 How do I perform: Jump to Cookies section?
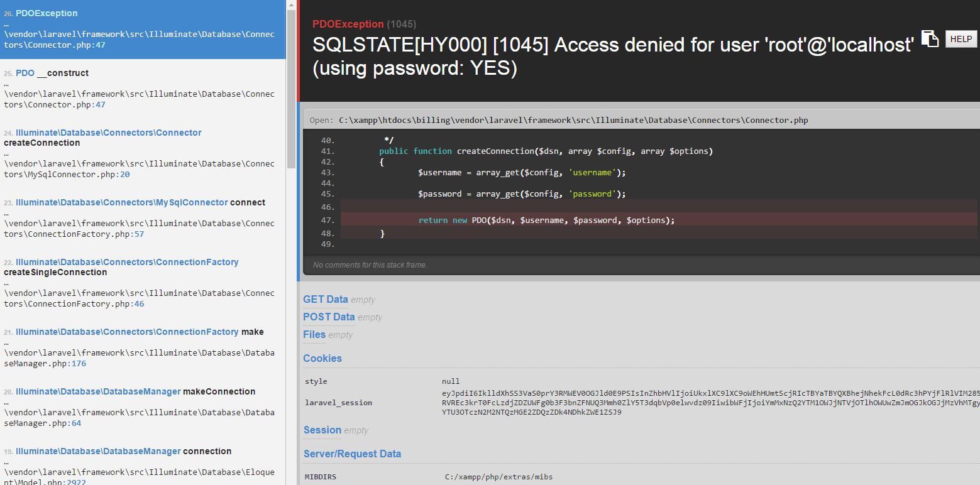click(x=322, y=358)
